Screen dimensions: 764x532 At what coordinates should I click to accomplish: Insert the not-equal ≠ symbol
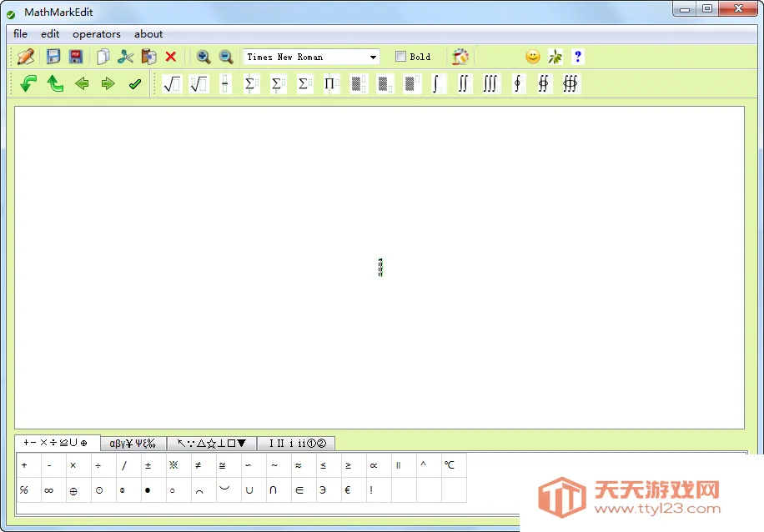[x=198, y=465]
